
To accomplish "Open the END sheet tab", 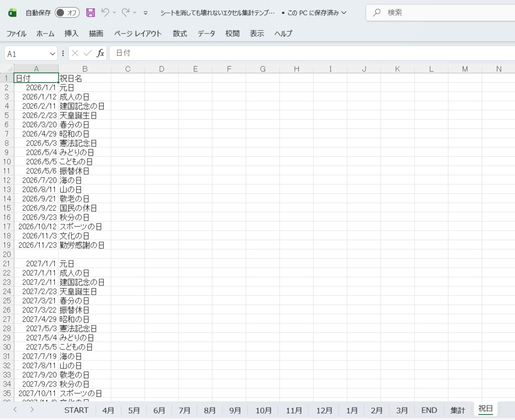I will 429,410.
